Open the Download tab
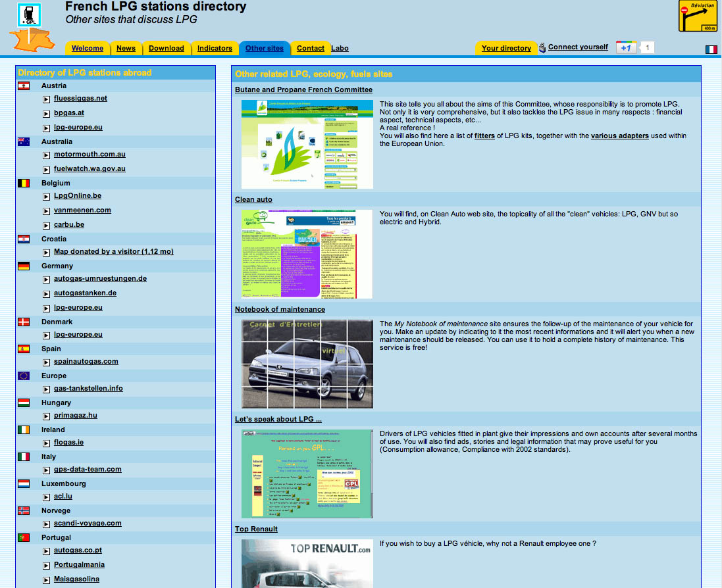Screen dimensions: 722x588 tap(167, 48)
